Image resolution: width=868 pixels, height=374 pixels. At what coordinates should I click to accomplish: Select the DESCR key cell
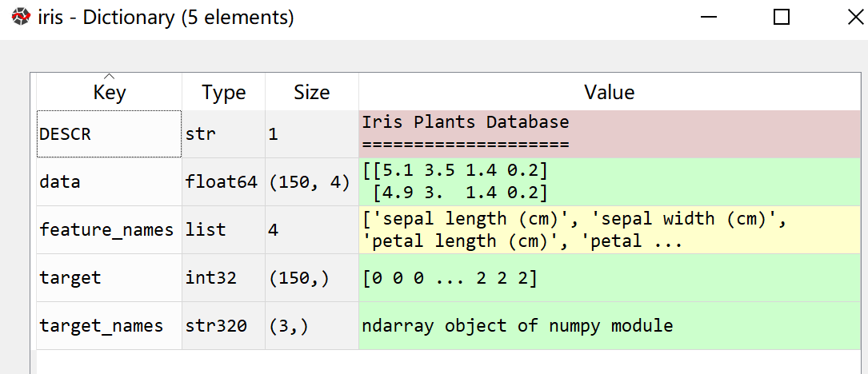coord(109,134)
